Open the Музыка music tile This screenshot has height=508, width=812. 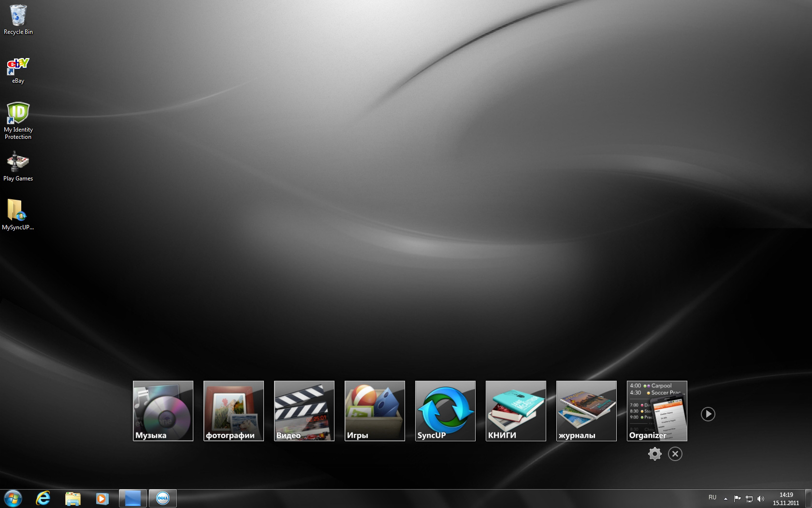coord(163,411)
